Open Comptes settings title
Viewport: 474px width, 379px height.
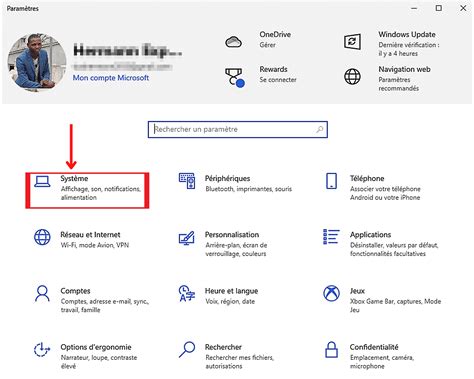75,291
